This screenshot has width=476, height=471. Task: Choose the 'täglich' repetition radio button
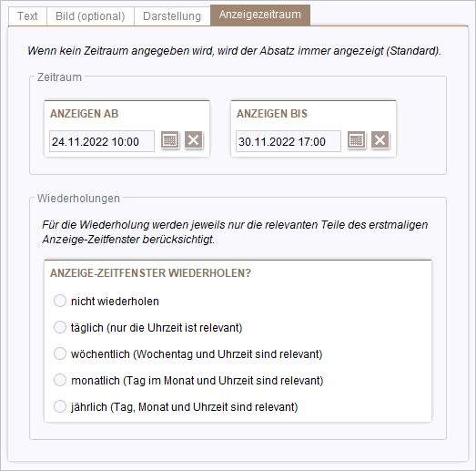60,327
